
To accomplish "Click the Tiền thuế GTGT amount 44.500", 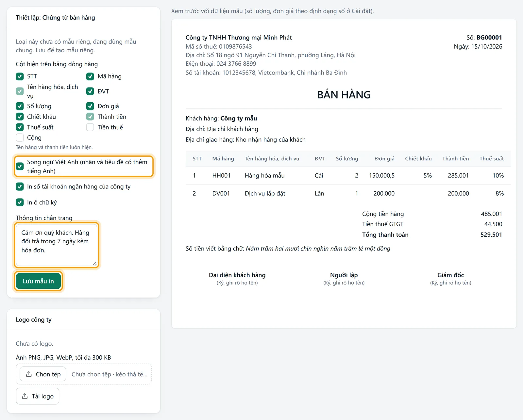I will pyautogui.click(x=493, y=224).
